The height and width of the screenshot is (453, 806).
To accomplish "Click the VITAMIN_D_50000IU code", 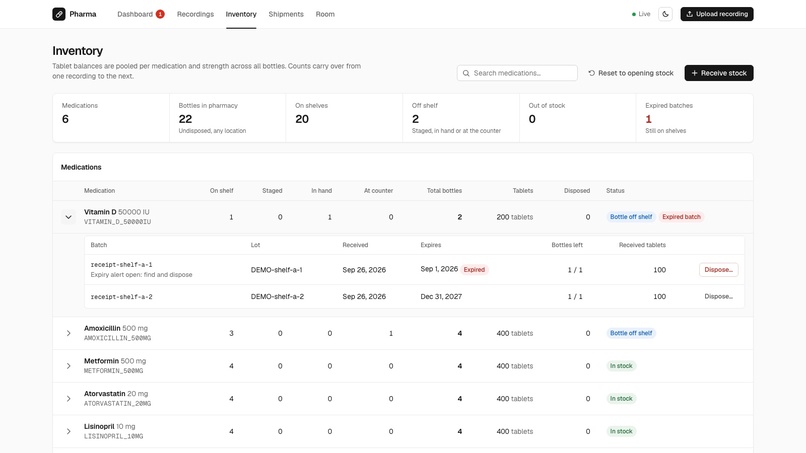I will point(118,222).
